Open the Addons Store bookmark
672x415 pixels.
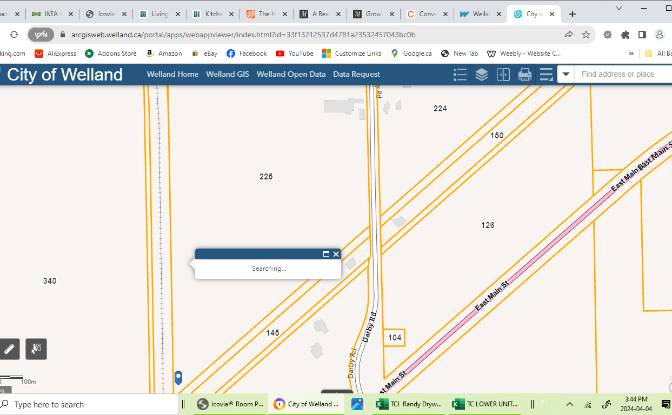(x=111, y=54)
